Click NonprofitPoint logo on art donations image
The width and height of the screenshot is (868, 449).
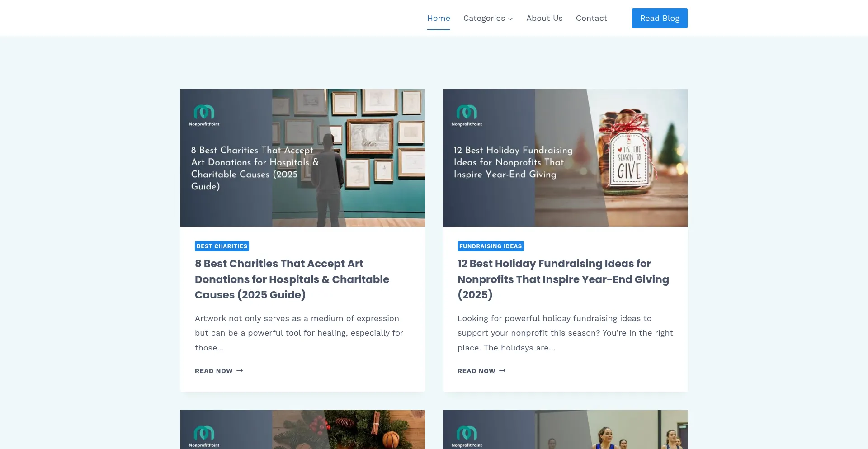204,115
